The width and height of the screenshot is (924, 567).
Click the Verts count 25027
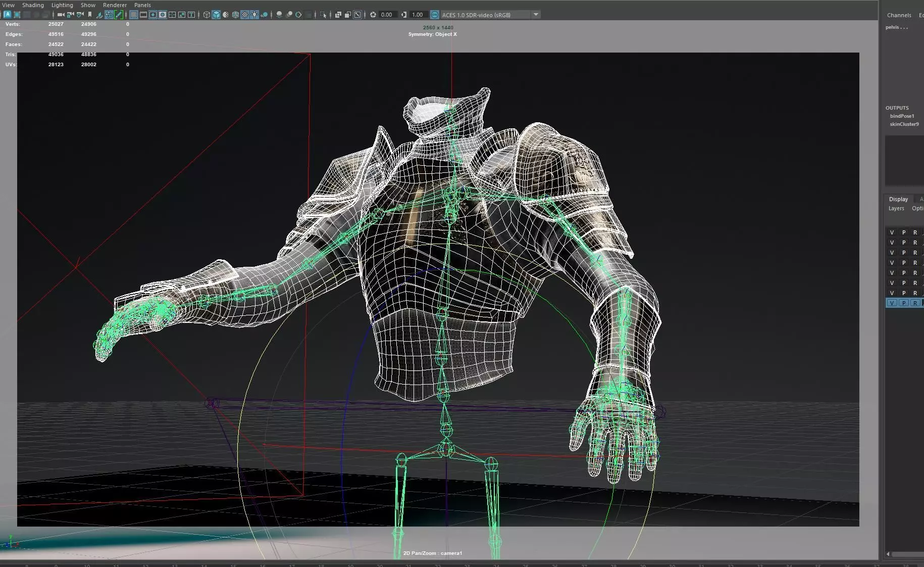(x=56, y=24)
